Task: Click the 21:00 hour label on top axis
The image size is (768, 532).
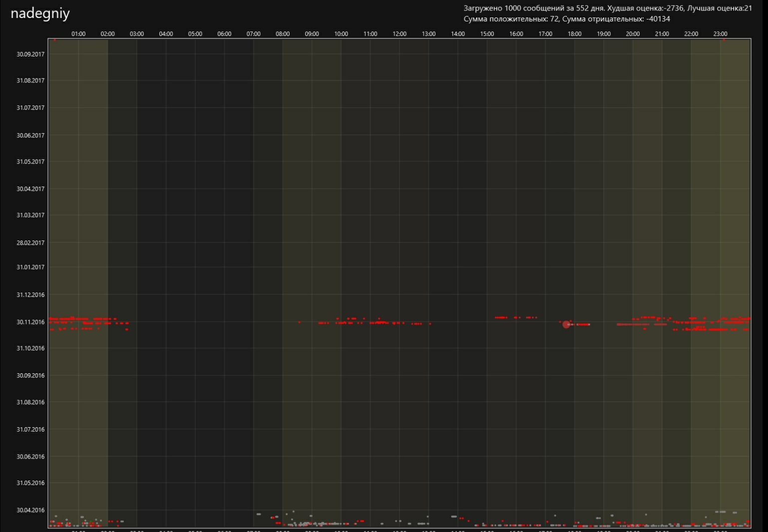Action: coord(662,34)
